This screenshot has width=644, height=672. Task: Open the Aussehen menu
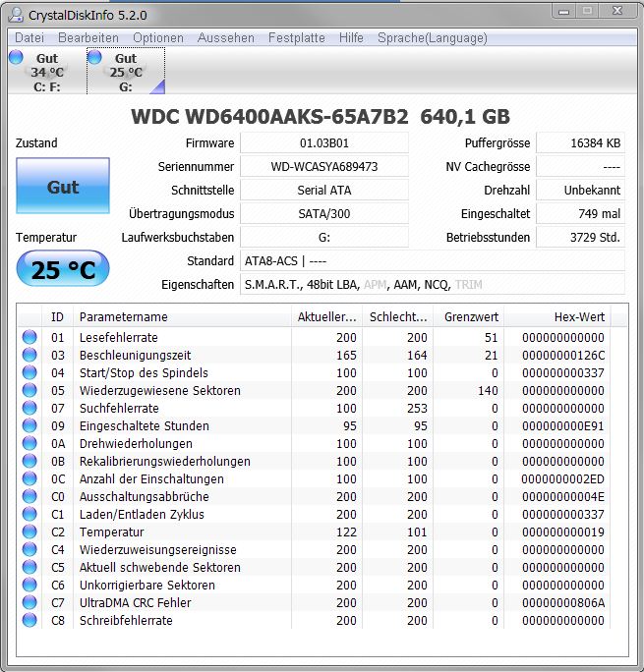click(x=226, y=37)
